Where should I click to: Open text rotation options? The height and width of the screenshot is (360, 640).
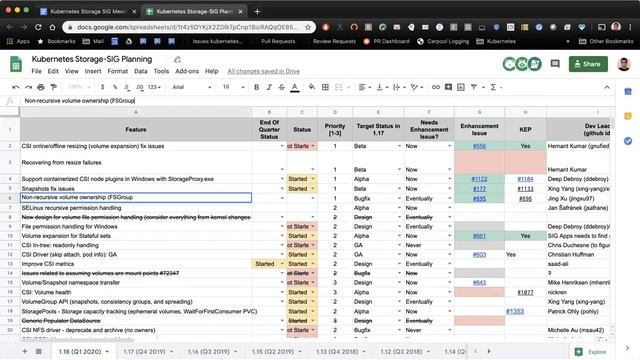coord(416,87)
